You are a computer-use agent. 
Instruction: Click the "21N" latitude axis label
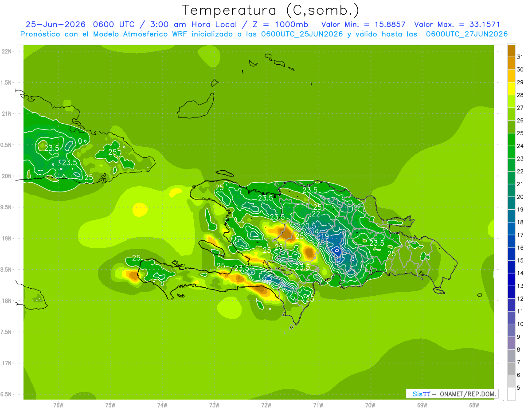point(7,114)
